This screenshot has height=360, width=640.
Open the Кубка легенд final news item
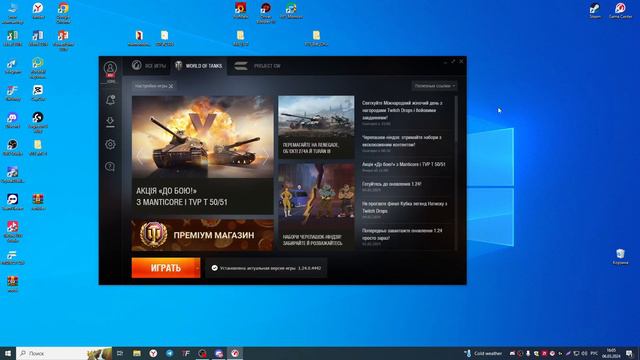404,209
